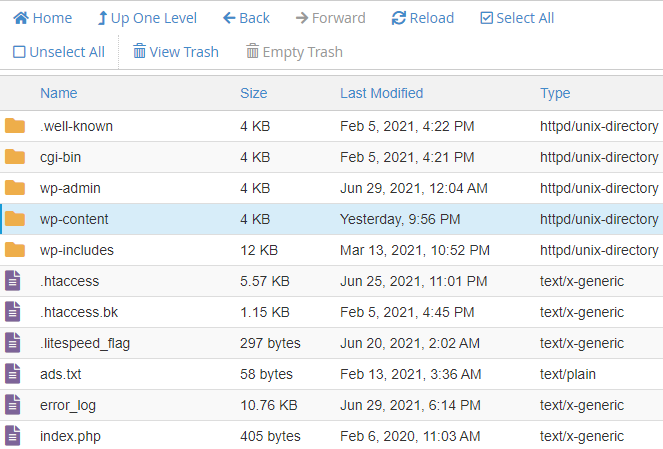Go up one level in directory
The image size is (663, 449).
pyautogui.click(x=147, y=18)
